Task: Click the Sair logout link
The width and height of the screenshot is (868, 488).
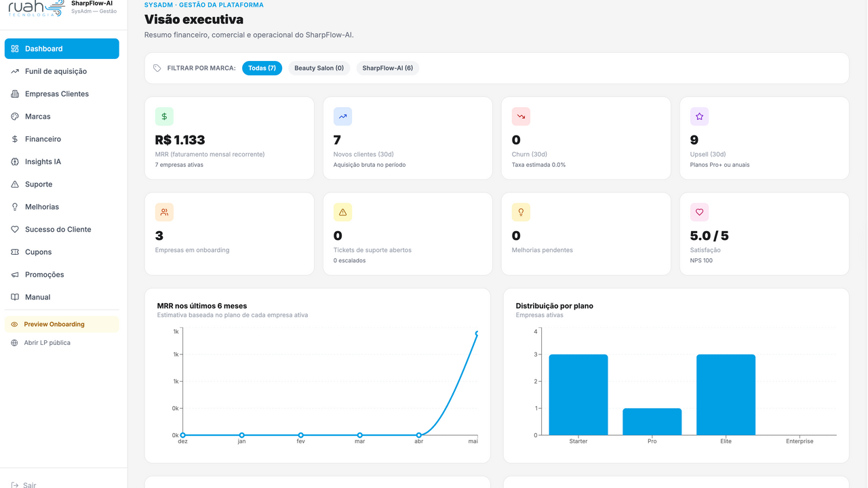Action: 24,485
